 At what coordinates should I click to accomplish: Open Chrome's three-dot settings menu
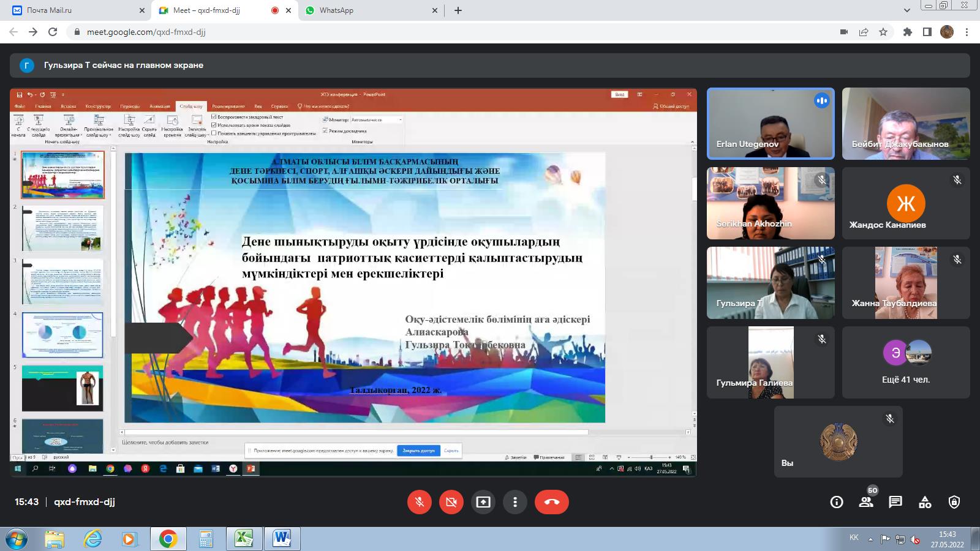click(x=967, y=32)
